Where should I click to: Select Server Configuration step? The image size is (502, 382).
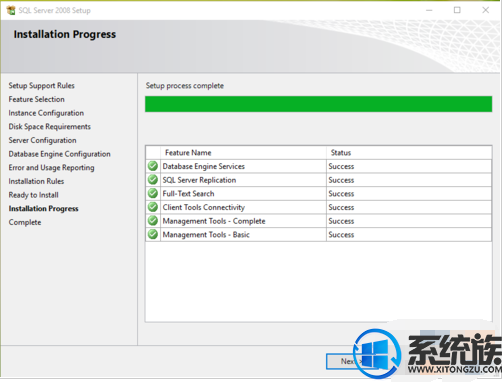43,140
